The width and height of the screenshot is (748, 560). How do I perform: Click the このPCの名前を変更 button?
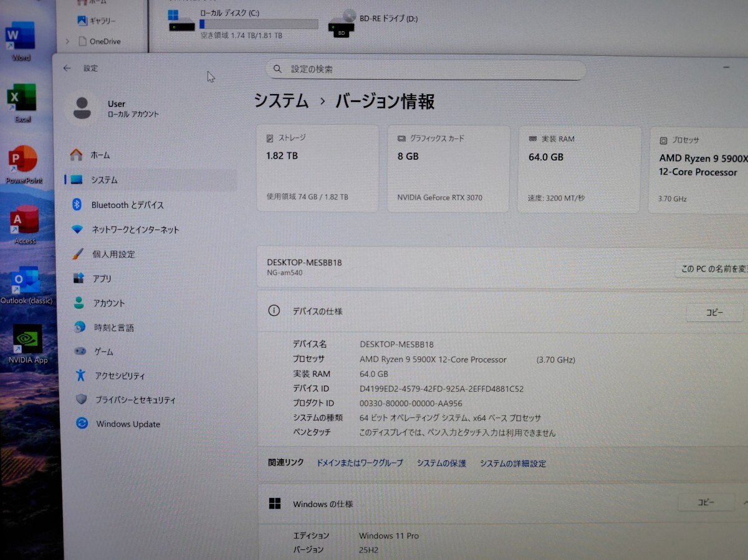[714, 268]
